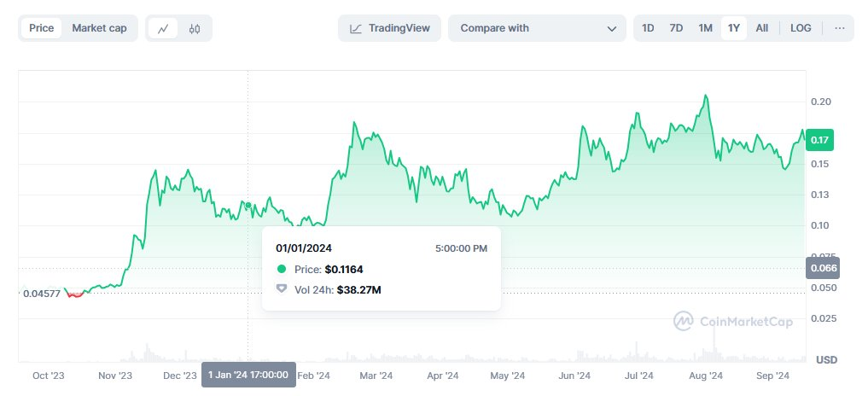The width and height of the screenshot is (868, 396).
Task: Select the Price toggle option
Action: (41, 28)
